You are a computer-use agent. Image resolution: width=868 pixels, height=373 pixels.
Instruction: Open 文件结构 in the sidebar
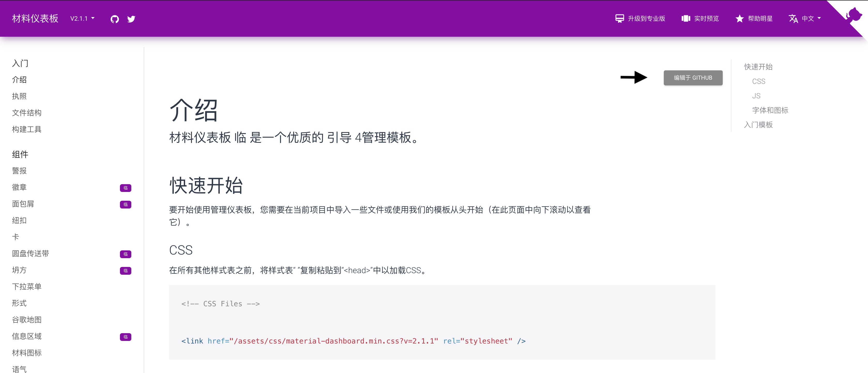point(27,113)
